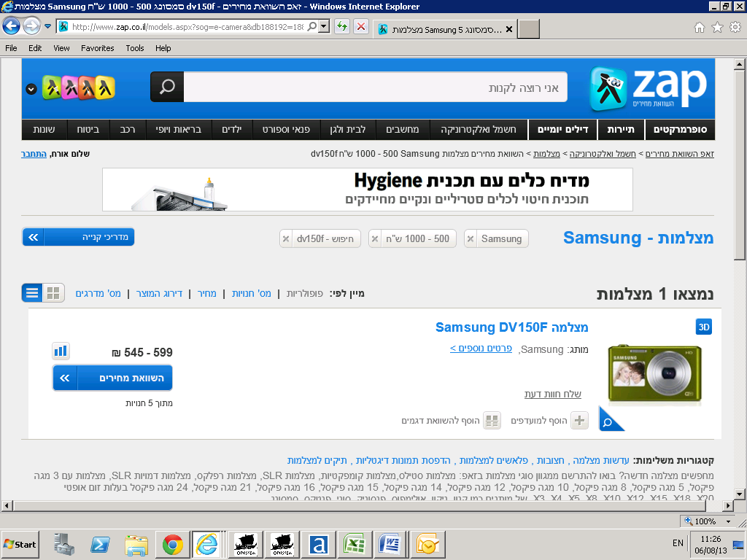Viewport: 747px width, 560px height.
Task: Click the השוואת מחירים compare prices button
Action: [x=112, y=378]
